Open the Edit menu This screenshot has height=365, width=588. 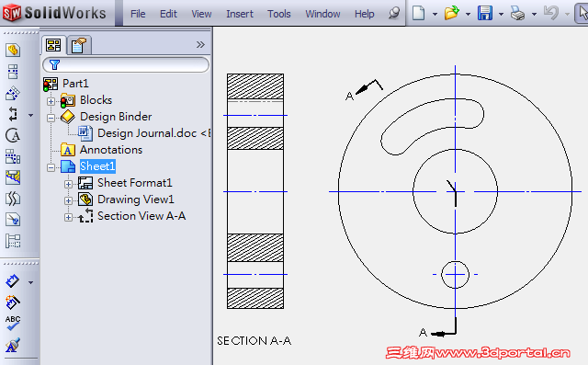(168, 14)
